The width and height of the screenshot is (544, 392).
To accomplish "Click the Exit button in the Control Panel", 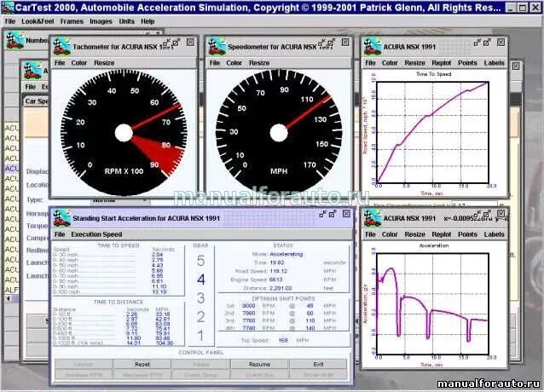I will coord(318,364).
